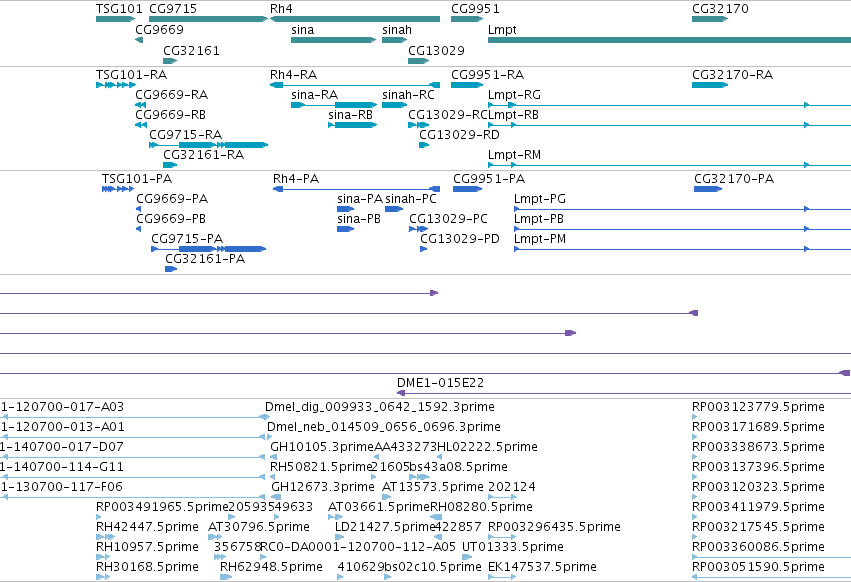Click the CG9715-PA protein feature

208,249
